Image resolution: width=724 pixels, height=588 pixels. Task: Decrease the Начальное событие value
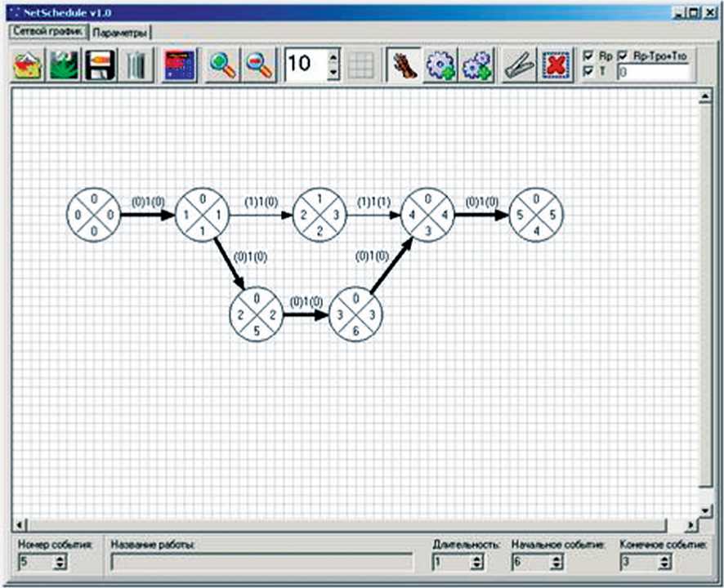[x=556, y=565]
